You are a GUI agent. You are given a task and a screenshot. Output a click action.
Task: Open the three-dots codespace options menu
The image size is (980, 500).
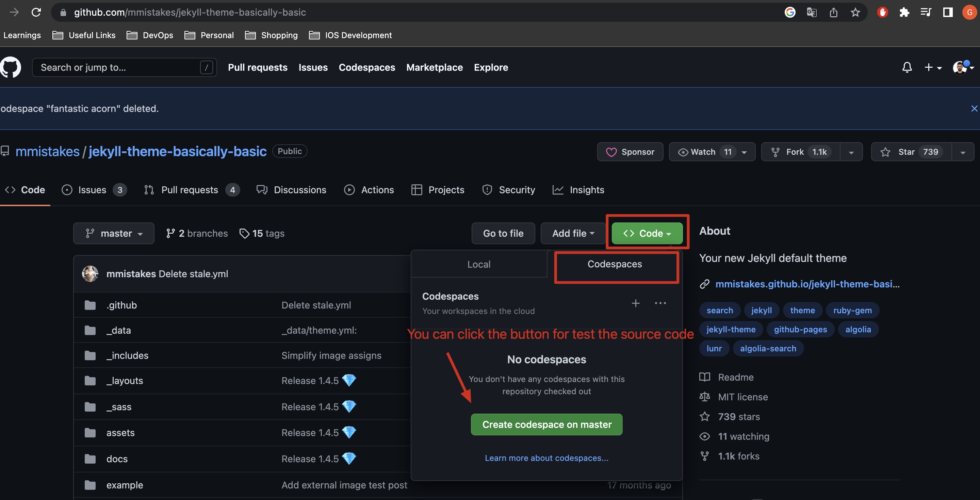click(660, 303)
